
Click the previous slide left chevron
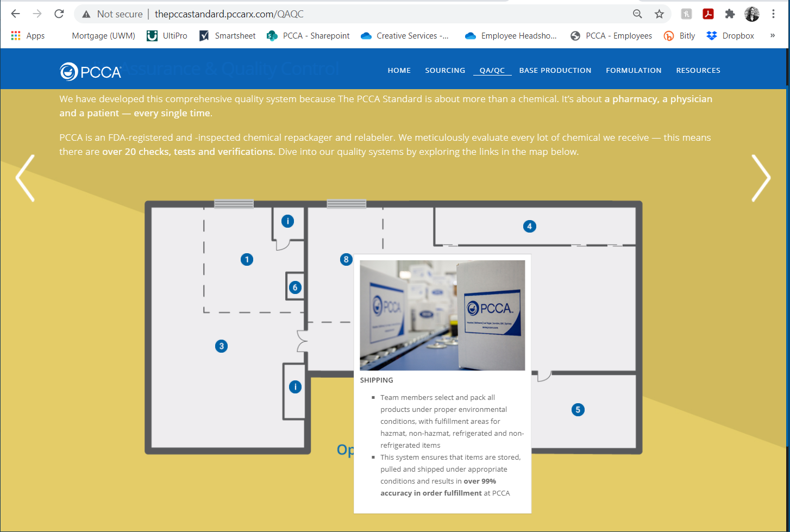(25, 178)
